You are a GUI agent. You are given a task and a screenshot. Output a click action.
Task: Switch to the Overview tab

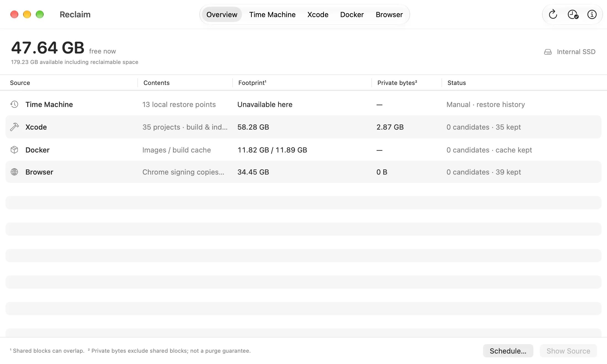coord(222,14)
